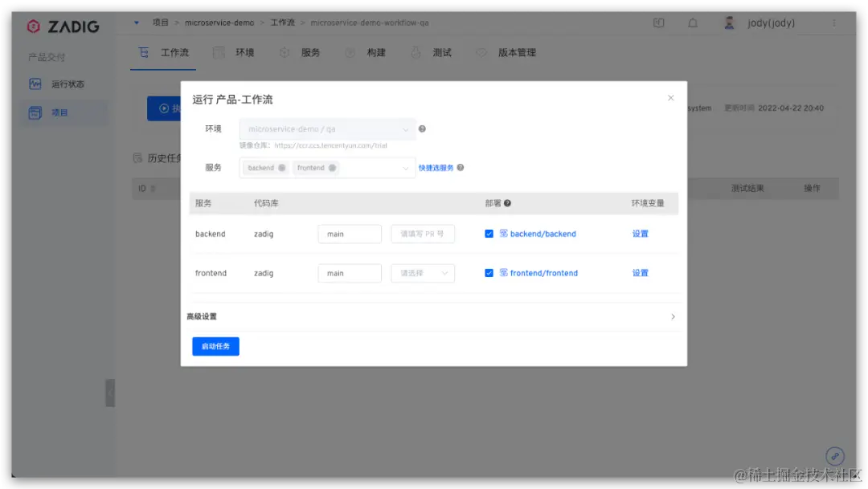Open frontend 设置 environment variables

click(640, 273)
